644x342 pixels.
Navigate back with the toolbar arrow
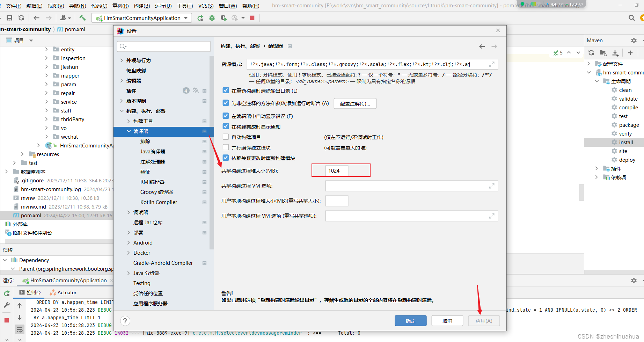point(36,18)
